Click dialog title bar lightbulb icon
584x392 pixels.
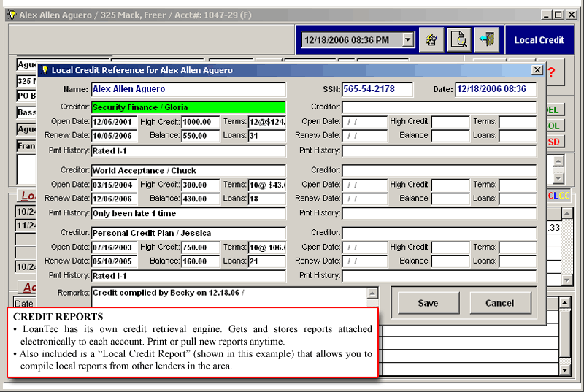tap(45, 70)
